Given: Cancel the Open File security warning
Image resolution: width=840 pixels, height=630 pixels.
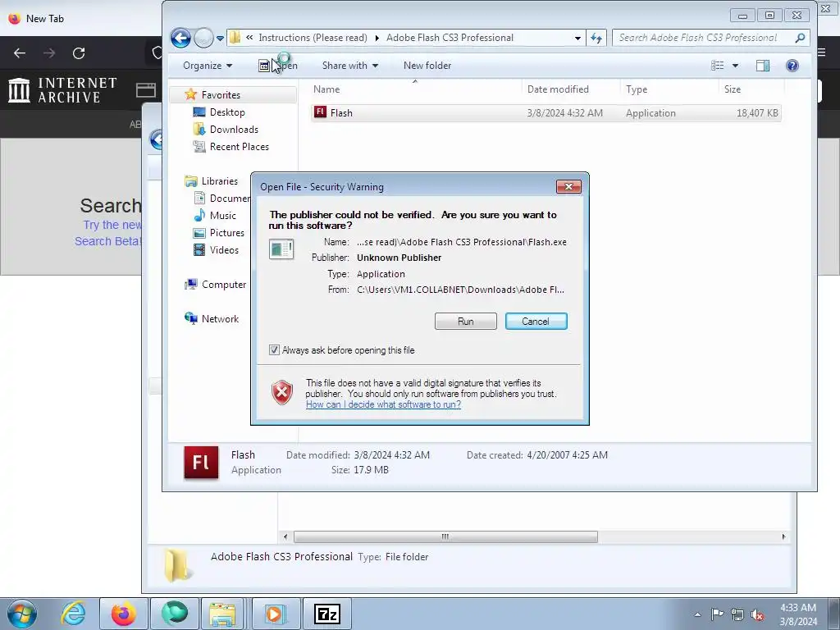Looking at the screenshot, I should pyautogui.click(x=536, y=322).
